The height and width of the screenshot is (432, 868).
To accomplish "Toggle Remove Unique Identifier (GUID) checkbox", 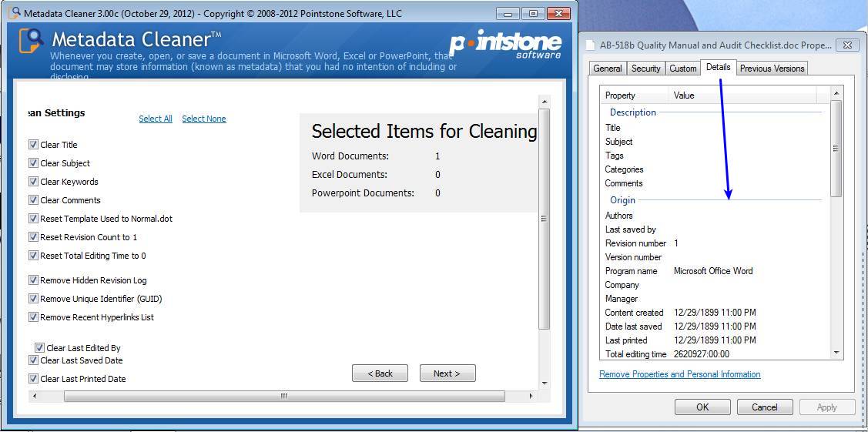I will click(33, 299).
